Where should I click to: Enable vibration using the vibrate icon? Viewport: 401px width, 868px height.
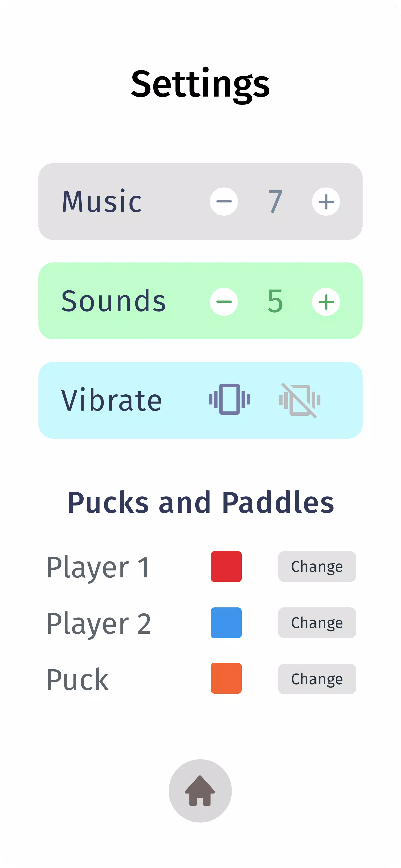click(229, 399)
